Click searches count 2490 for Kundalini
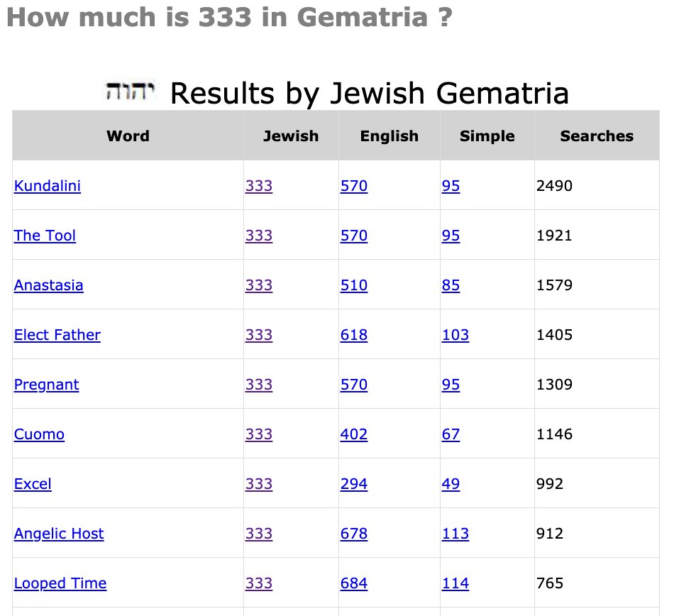The height and width of the screenshot is (616, 674). pos(555,186)
